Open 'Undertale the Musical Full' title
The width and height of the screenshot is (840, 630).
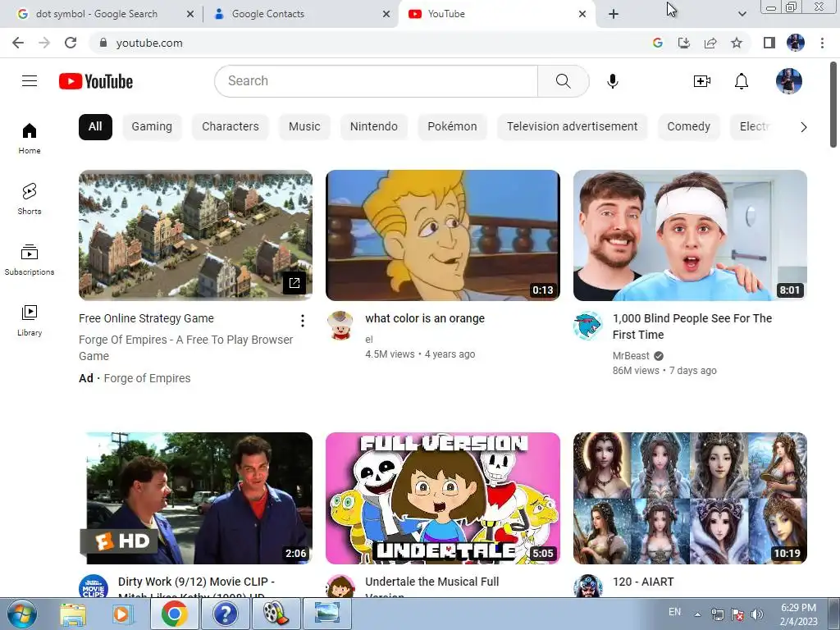(431, 582)
